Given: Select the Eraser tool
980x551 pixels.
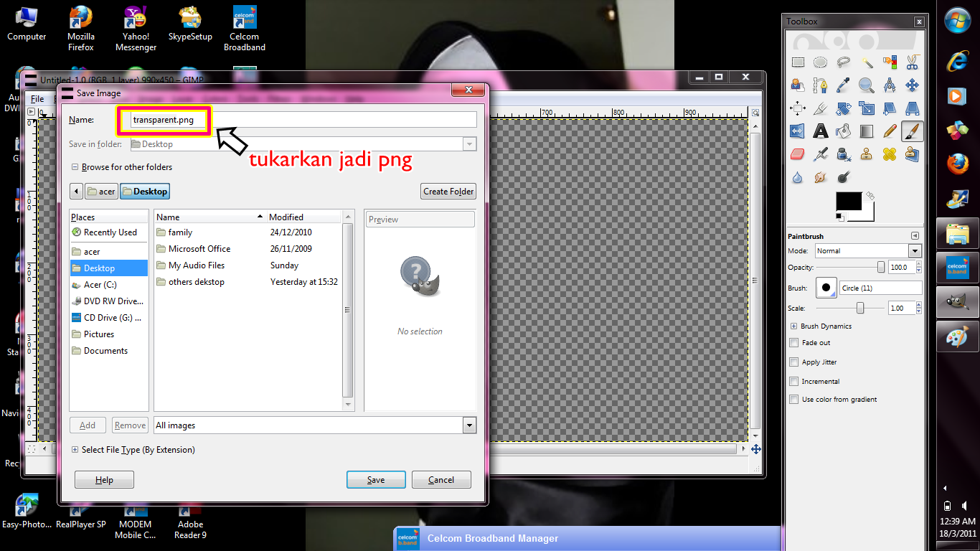Looking at the screenshot, I should [x=798, y=154].
